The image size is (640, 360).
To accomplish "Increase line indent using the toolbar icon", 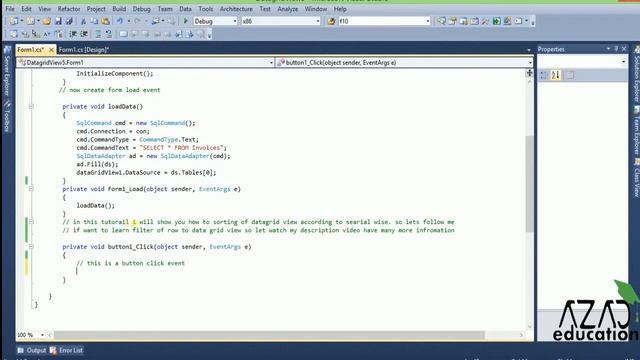I will click(84, 34).
